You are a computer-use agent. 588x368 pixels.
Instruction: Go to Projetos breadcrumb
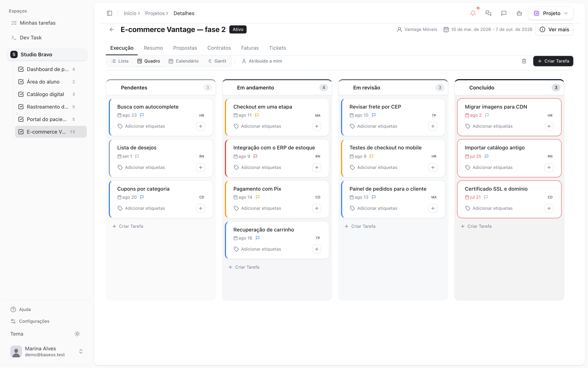(x=155, y=13)
